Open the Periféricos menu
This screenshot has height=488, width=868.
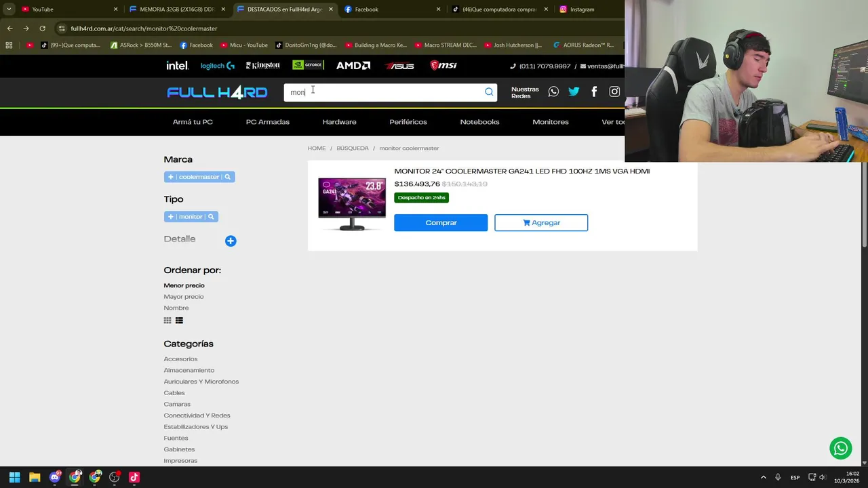click(x=408, y=122)
